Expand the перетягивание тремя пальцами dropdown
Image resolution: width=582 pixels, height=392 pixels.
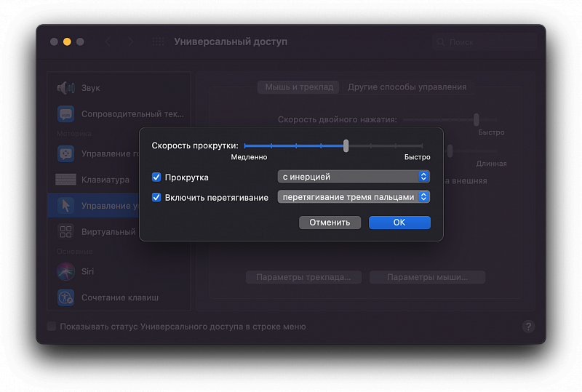(x=354, y=197)
